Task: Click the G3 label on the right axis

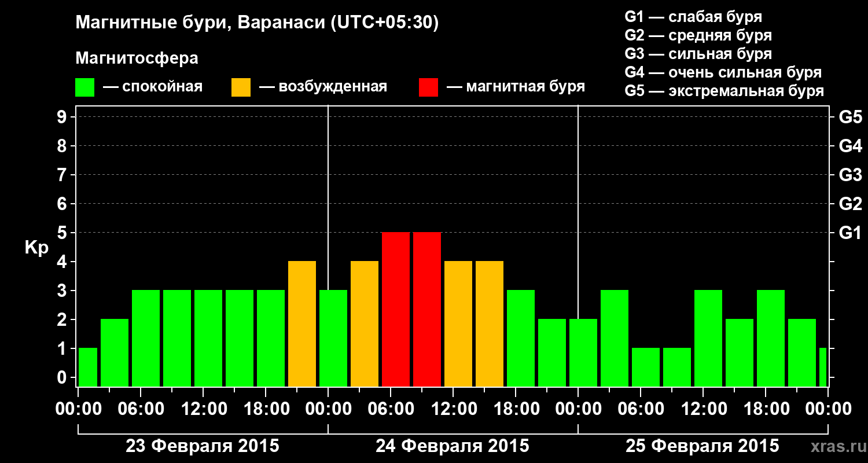Action: (850, 175)
